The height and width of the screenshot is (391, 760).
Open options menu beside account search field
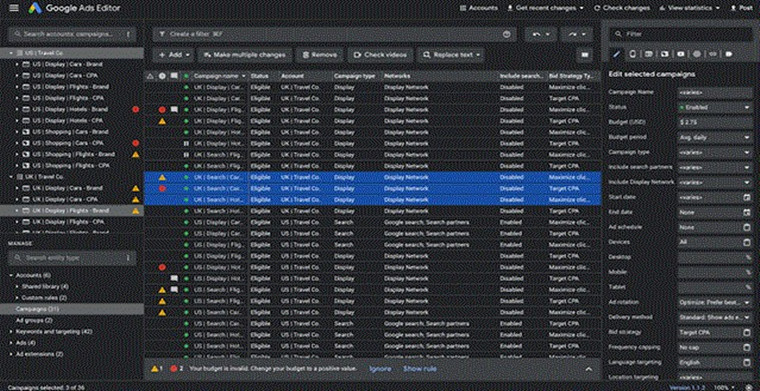(x=128, y=34)
